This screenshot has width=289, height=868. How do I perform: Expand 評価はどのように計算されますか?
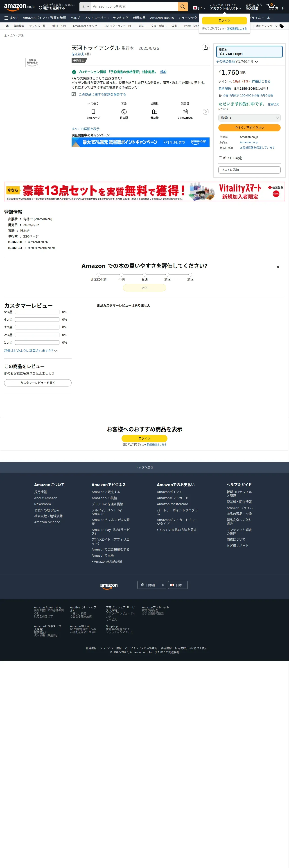pyautogui.click(x=31, y=351)
